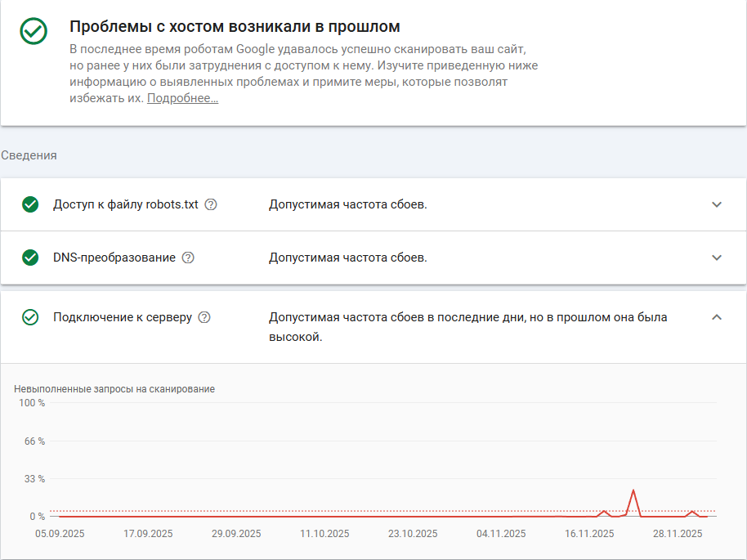Click the date label 23.10.2025
The width and height of the screenshot is (747, 560).
click(413, 534)
